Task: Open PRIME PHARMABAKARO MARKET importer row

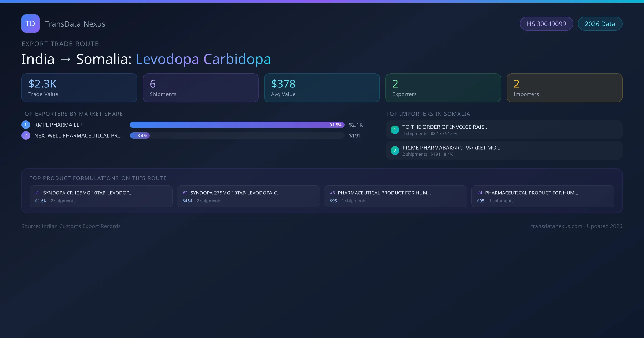Action: (504, 150)
